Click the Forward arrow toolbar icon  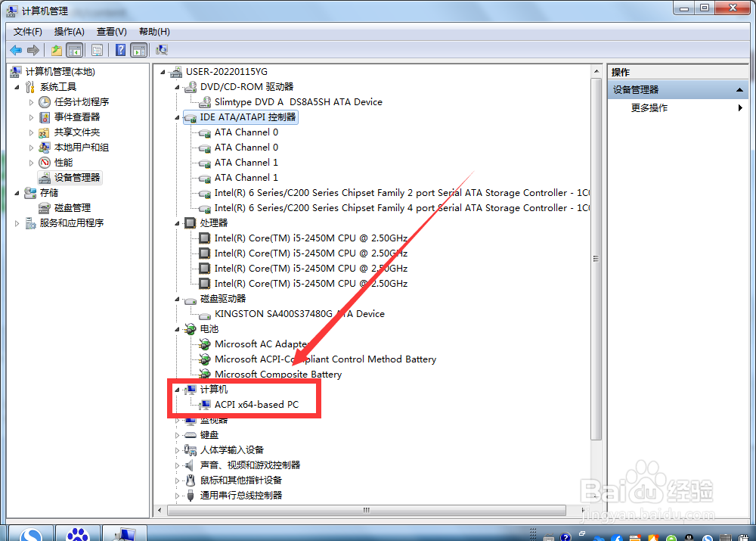tap(33, 50)
